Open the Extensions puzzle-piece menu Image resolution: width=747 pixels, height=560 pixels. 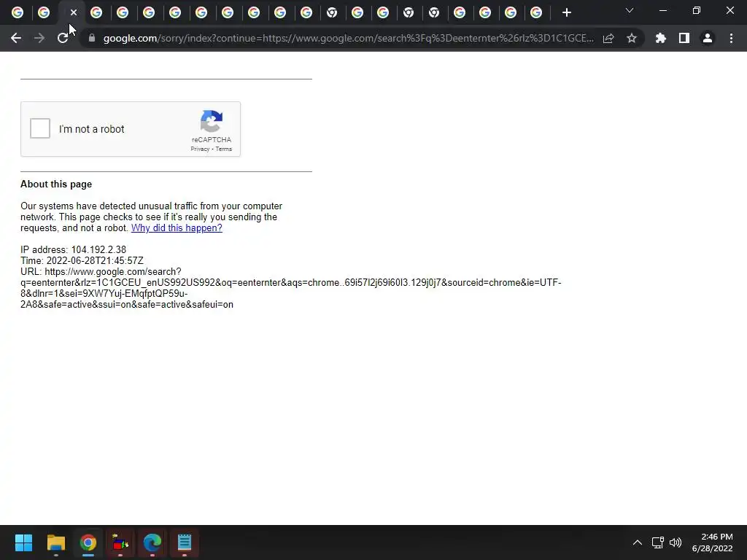point(660,38)
